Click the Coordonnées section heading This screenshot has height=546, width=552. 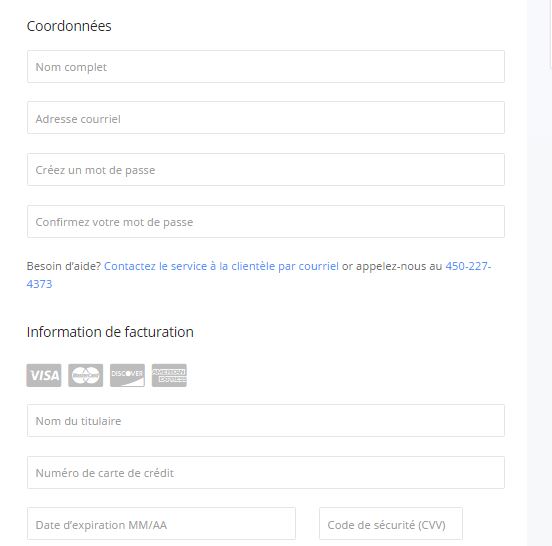pos(69,26)
